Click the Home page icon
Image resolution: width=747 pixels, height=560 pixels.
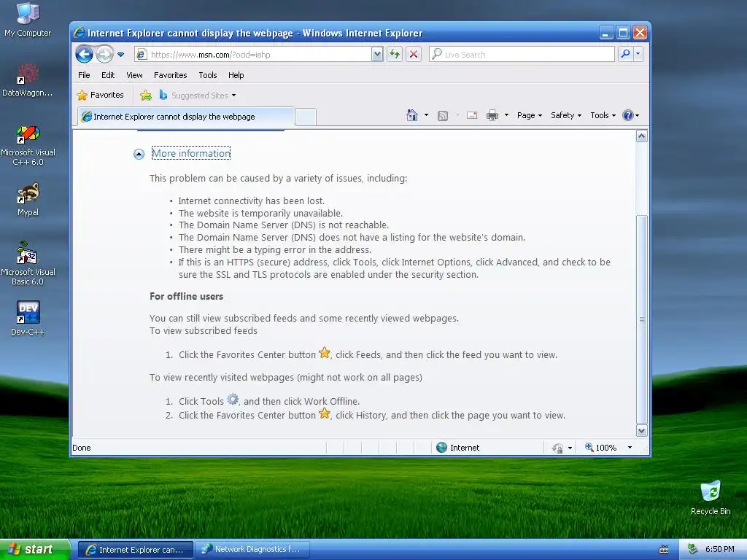click(x=412, y=115)
